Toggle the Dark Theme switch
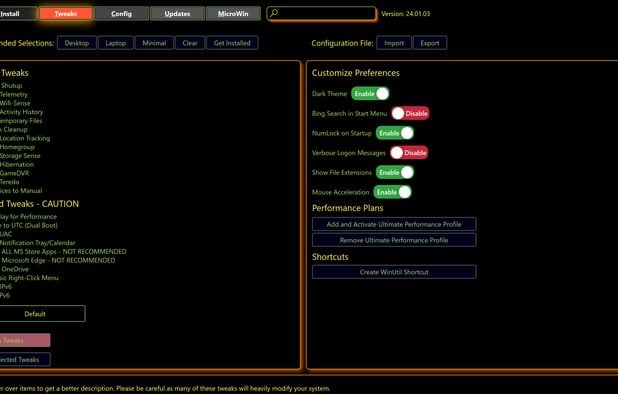Viewport: 618px width, 394px height. click(370, 93)
